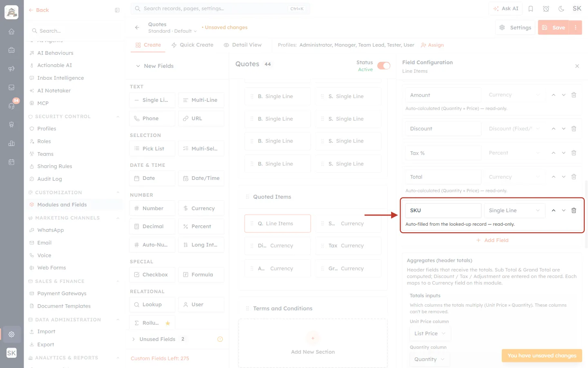Collapse the Security Control sidebar section

click(x=118, y=117)
